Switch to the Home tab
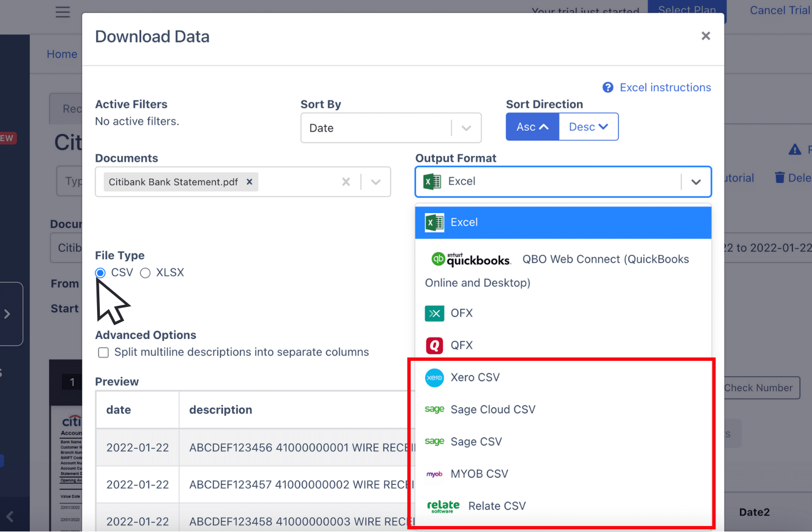This screenshot has height=532, width=812. point(62,54)
